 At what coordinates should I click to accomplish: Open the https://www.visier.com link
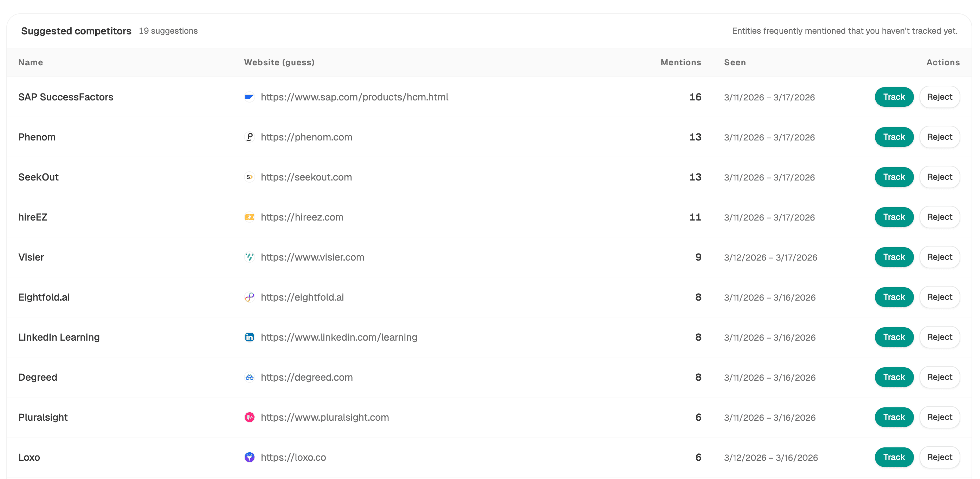click(312, 257)
